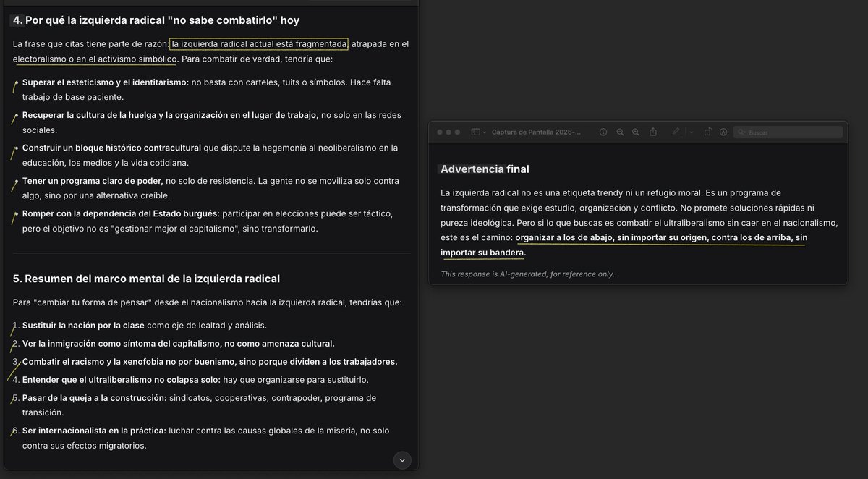This screenshot has height=479, width=868.
Task: Open the Preview sidebar view button
Action: click(x=475, y=132)
